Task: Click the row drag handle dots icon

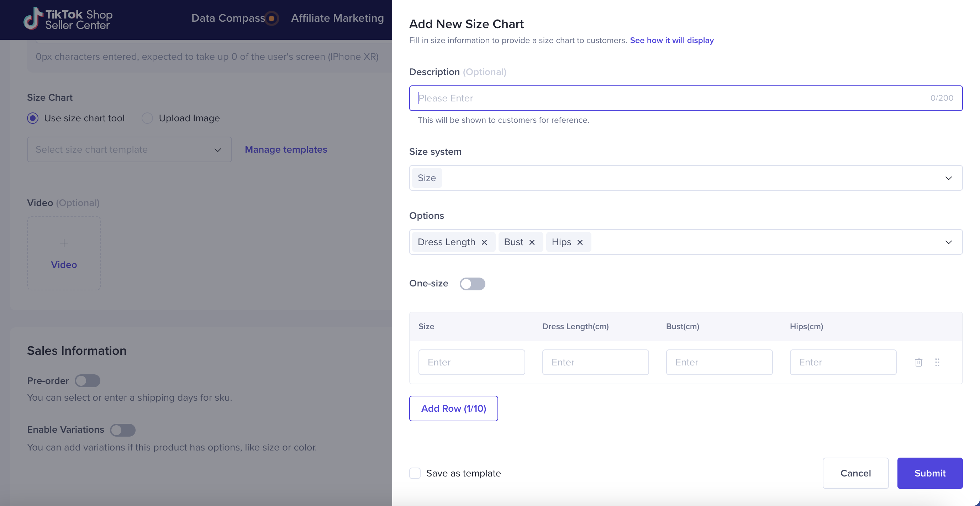Action: (937, 362)
